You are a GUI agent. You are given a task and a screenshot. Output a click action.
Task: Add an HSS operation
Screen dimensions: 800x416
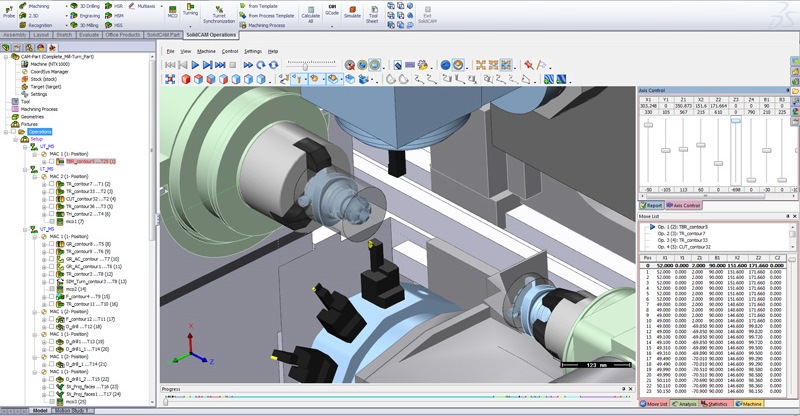tap(114, 25)
